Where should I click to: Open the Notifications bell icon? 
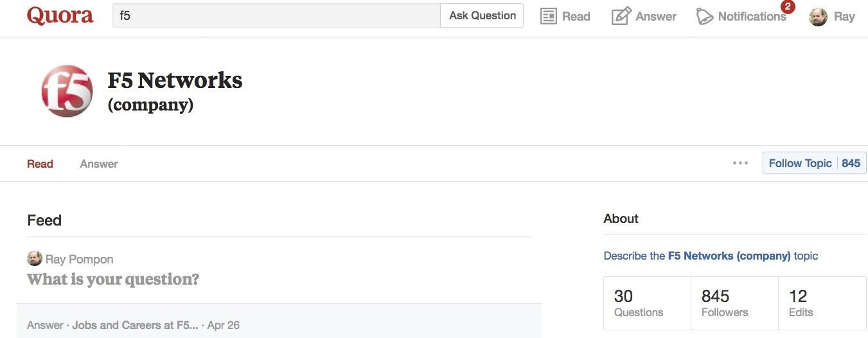pyautogui.click(x=705, y=17)
